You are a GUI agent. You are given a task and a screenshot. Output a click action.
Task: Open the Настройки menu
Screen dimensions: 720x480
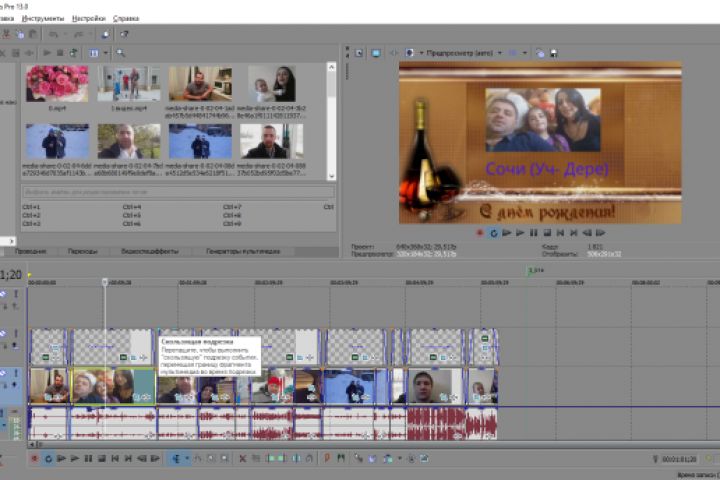89,18
